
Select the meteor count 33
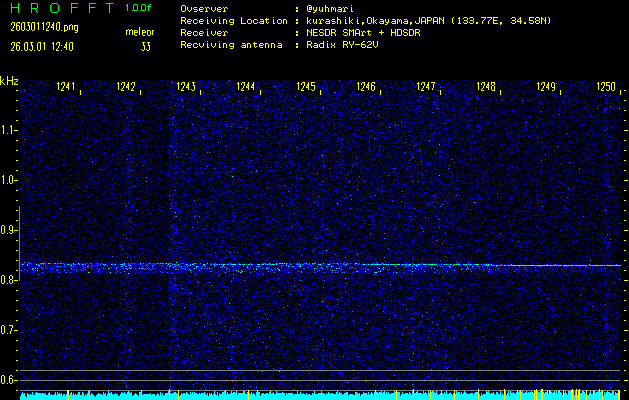tap(146, 47)
